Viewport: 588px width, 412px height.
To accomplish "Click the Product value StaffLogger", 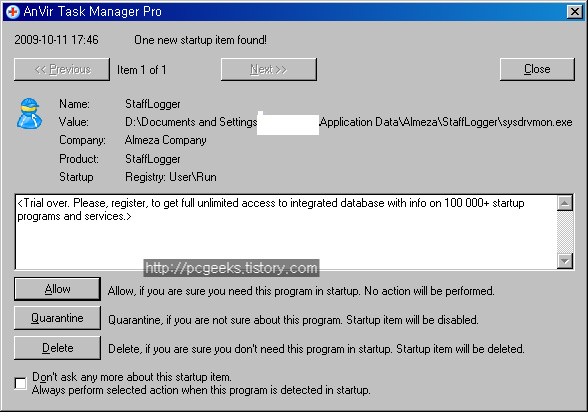I will [153, 159].
